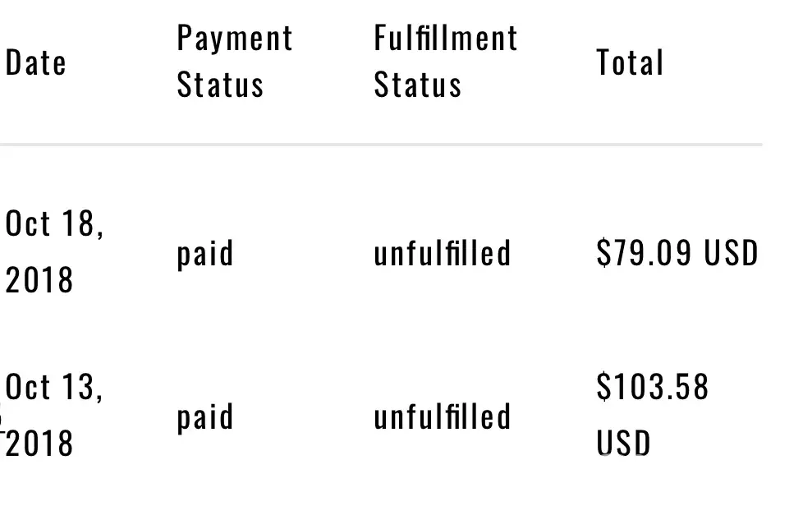Open the Oct 13, 2018 order date

54,416
